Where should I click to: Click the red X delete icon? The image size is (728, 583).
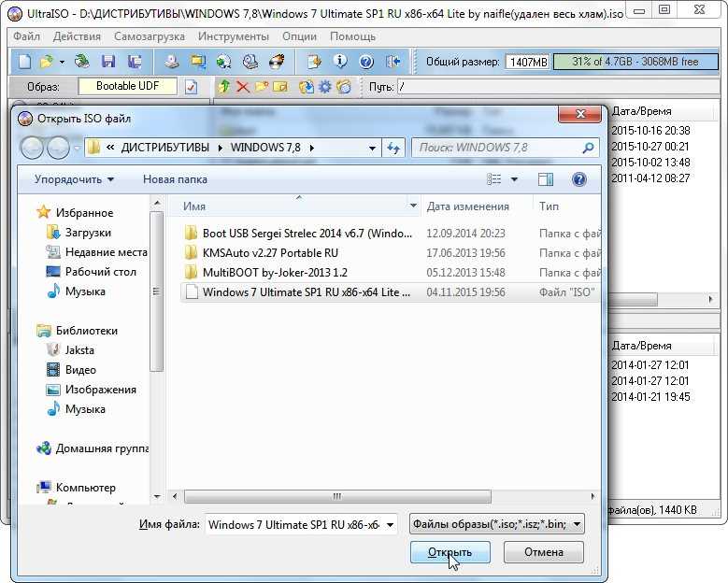(x=243, y=86)
